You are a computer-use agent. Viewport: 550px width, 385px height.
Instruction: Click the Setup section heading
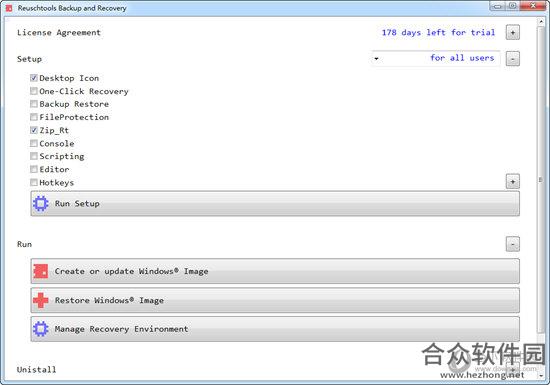[x=29, y=59]
